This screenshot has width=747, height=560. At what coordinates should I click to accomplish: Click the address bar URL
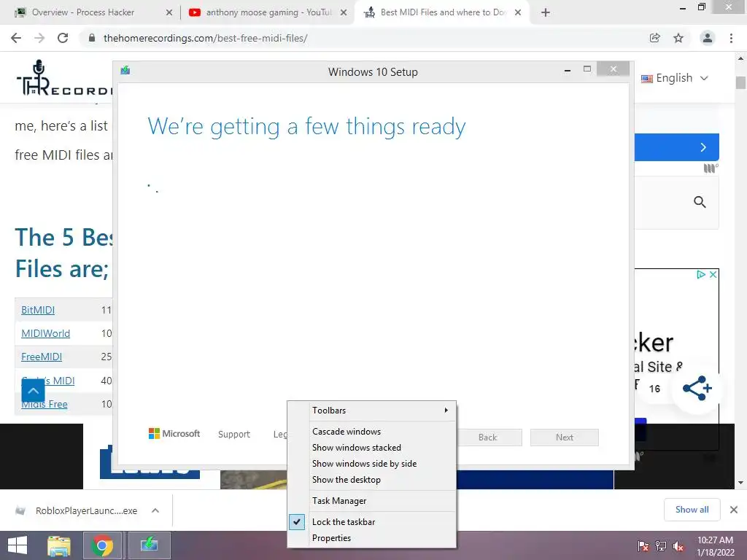pyautogui.click(x=205, y=38)
